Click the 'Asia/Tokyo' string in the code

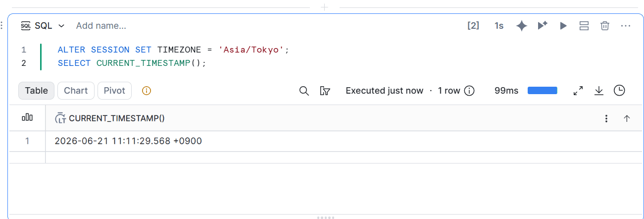[x=251, y=50]
